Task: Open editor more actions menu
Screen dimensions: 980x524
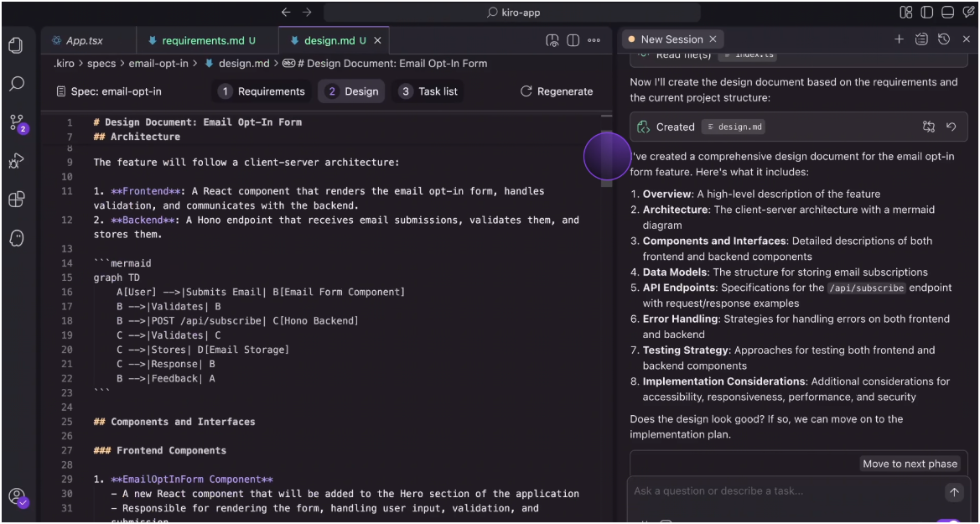Action: [x=594, y=40]
